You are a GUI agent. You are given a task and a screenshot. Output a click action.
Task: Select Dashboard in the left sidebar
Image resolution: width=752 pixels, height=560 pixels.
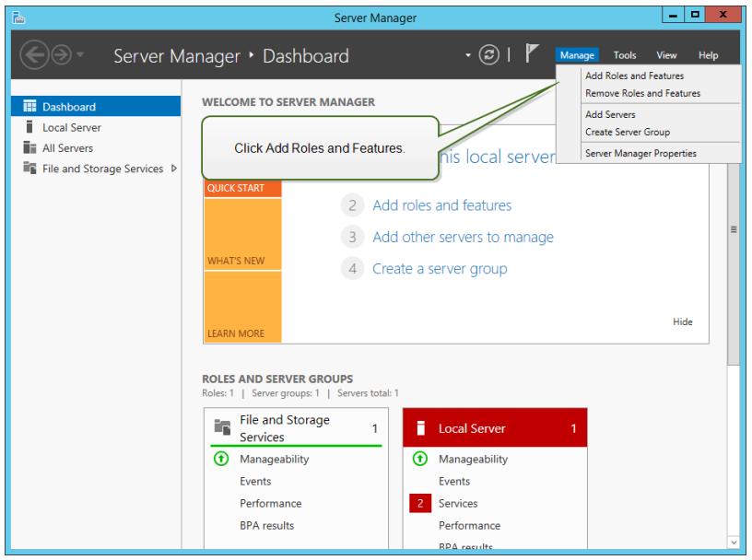pos(96,107)
